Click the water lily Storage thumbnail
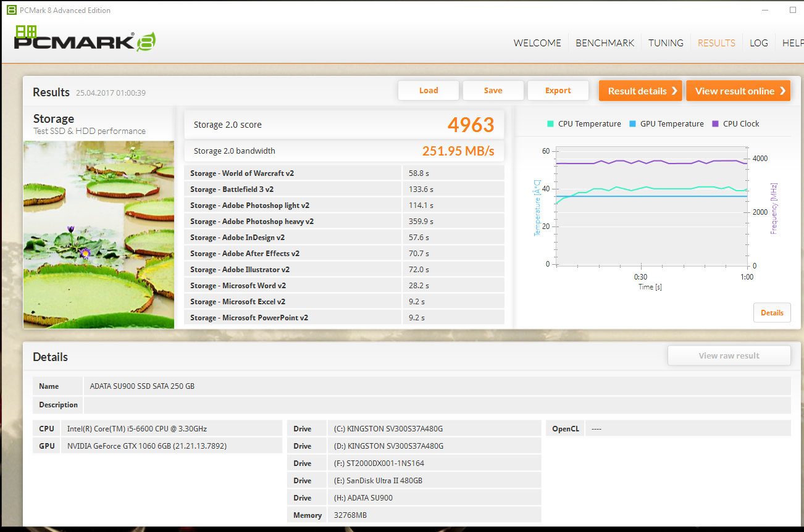This screenshot has height=532, width=804. coord(99,235)
